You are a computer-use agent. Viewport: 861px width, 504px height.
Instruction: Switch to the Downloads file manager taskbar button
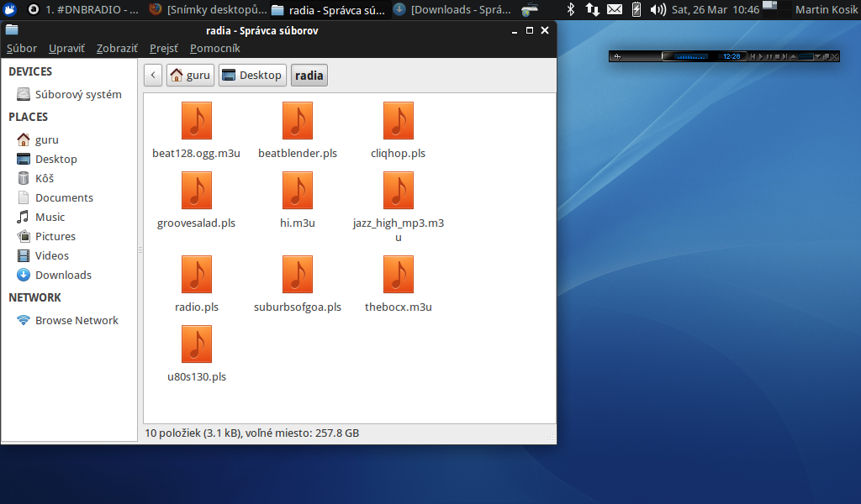pos(452,10)
